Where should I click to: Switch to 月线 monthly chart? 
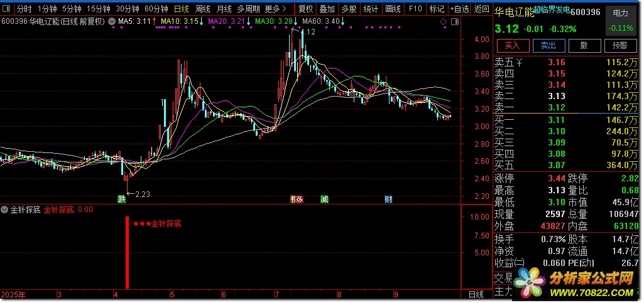point(224,9)
